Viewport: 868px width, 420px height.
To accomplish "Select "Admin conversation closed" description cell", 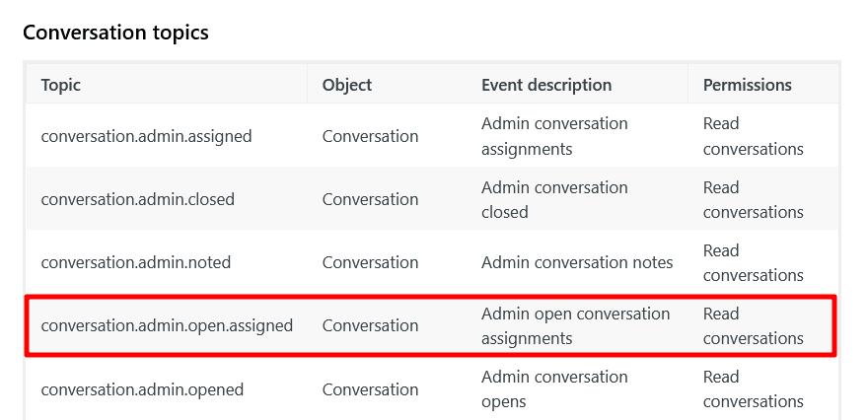I will click(554, 199).
